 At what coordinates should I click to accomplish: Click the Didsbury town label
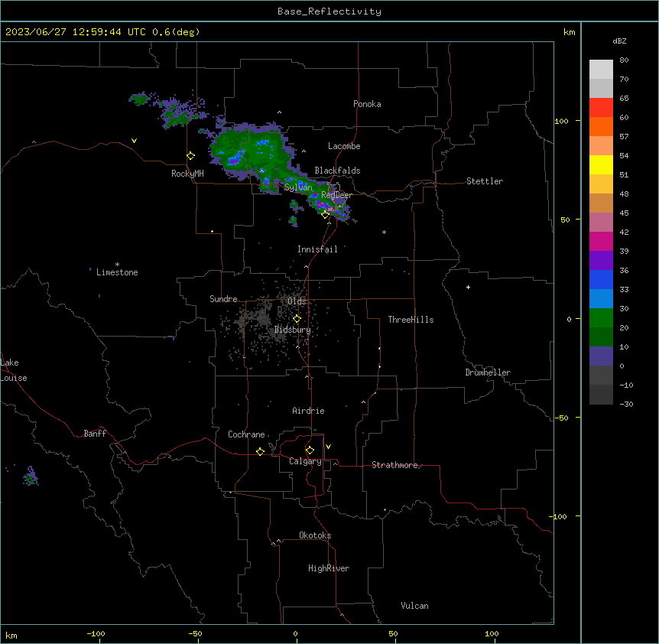293,330
